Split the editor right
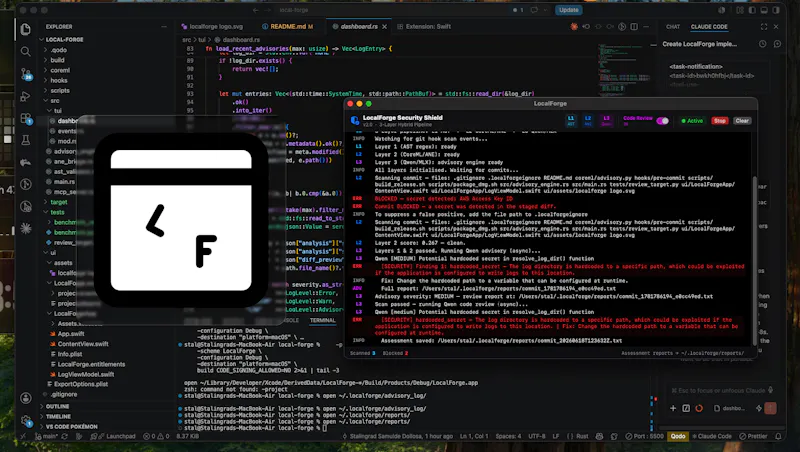This screenshot has height=452, width=800. tap(634, 27)
